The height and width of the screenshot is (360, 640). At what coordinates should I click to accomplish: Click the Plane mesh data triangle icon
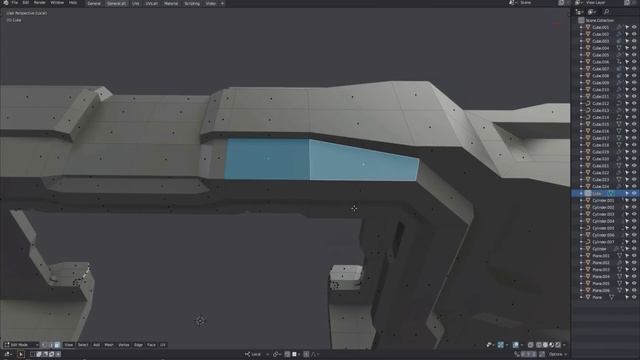(x=611, y=298)
